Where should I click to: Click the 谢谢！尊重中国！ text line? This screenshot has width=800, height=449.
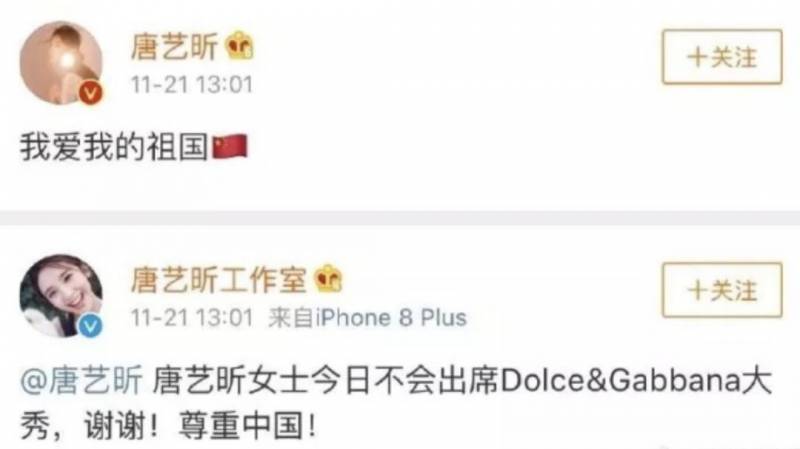point(199,426)
